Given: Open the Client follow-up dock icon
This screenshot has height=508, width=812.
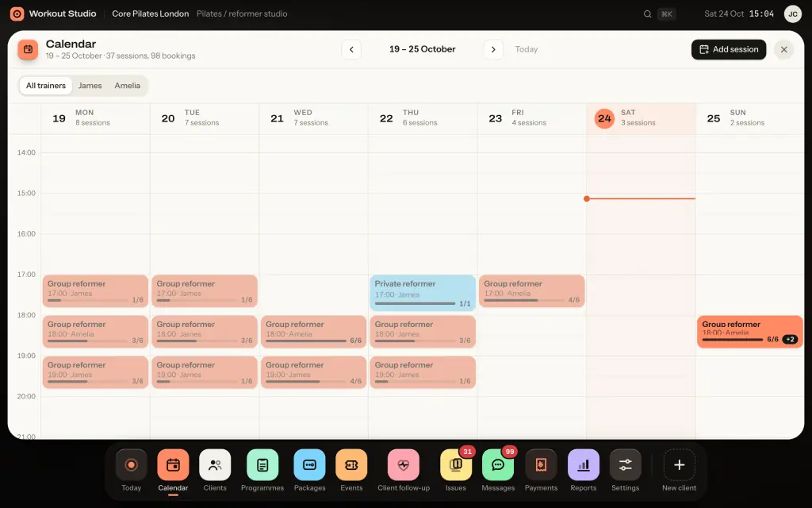Looking at the screenshot, I should [x=404, y=465].
